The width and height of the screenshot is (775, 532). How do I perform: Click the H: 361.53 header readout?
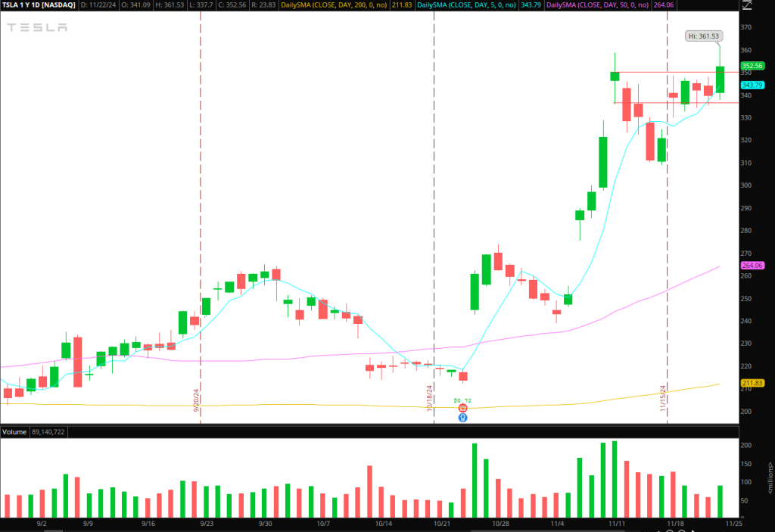pos(170,5)
